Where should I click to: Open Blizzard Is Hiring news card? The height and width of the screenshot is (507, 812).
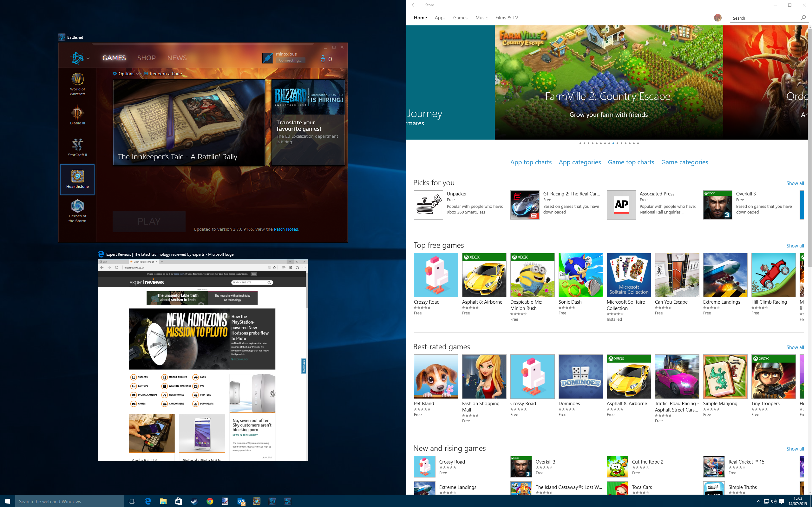click(308, 122)
